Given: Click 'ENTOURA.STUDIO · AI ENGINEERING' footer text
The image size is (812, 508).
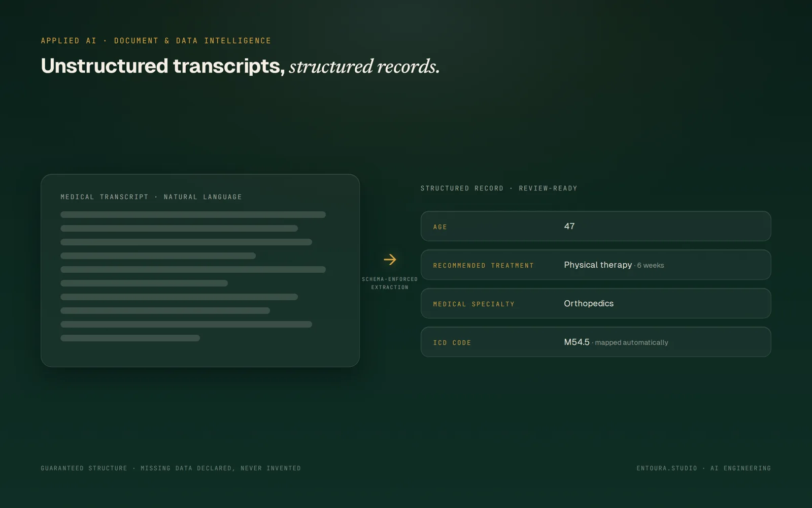Looking at the screenshot, I should point(703,468).
